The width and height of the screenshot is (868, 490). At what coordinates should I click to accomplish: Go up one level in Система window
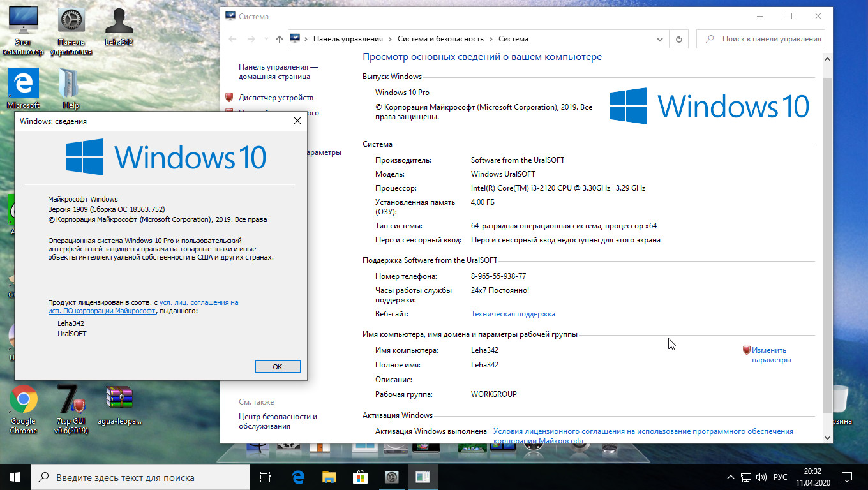tap(279, 39)
